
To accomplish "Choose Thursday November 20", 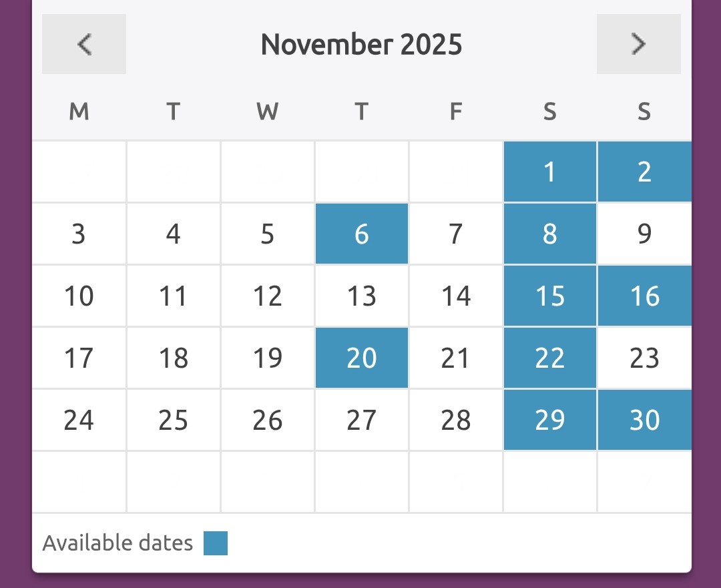I will pos(362,358).
